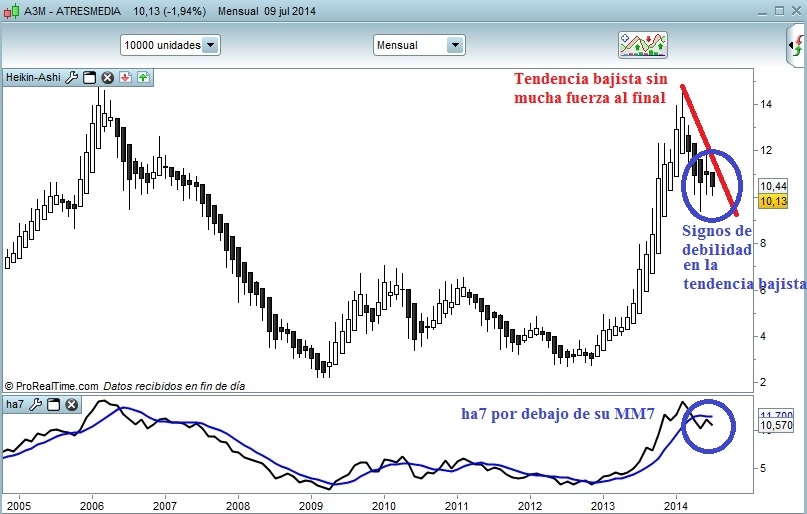Click the yellow 10,13 current price label
Screen dimensions: 807x514
(x=774, y=201)
